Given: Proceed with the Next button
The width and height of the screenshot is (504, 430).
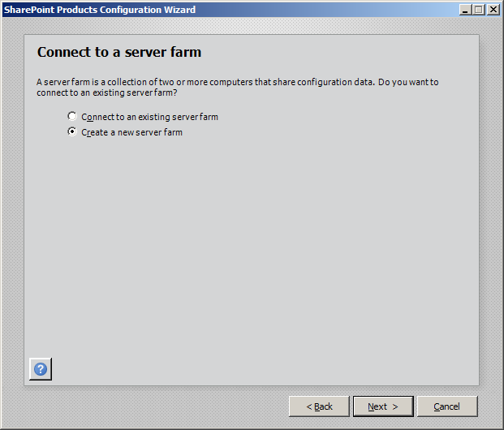Looking at the screenshot, I should pos(383,406).
